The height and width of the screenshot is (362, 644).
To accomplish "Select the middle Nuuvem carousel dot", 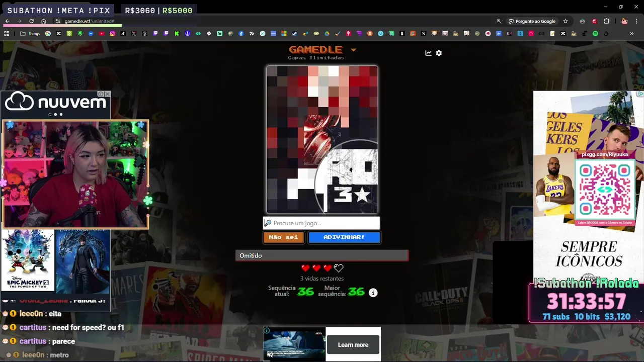I will pyautogui.click(x=55, y=115).
